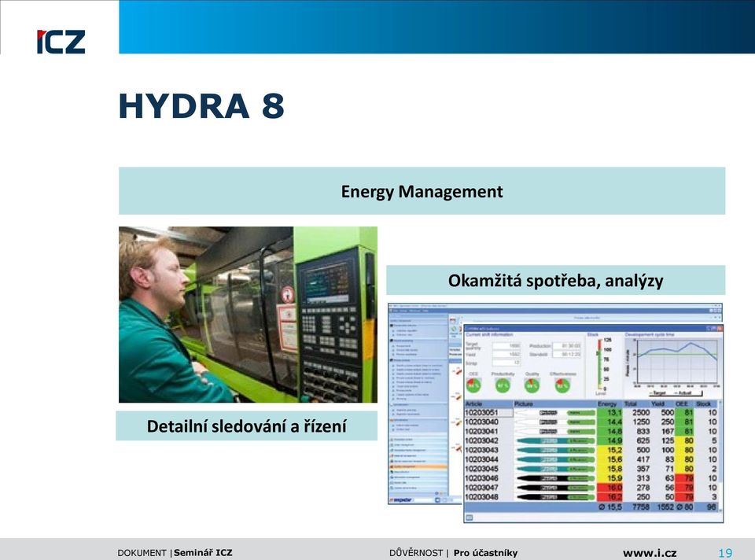The width and height of the screenshot is (755, 560).
Task: Select article row 10203044
Action: [x=591, y=459]
